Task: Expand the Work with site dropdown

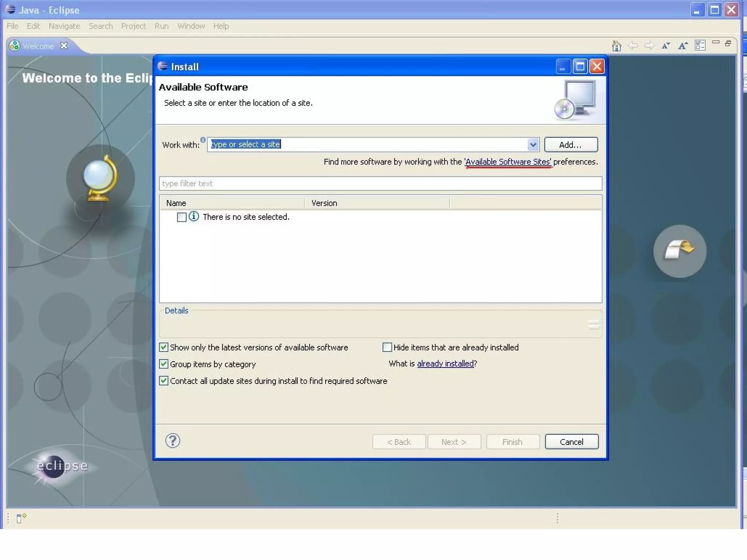Action: tap(533, 145)
